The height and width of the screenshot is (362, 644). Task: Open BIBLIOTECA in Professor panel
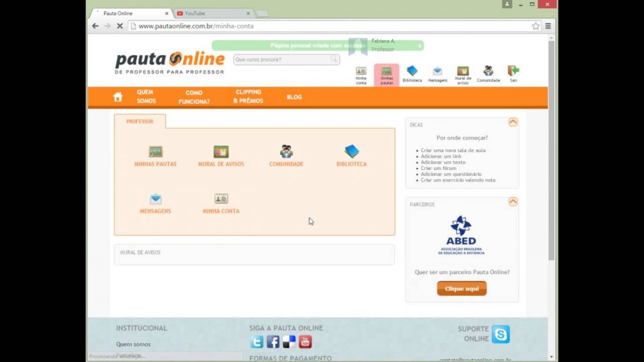tap(352, 156)
